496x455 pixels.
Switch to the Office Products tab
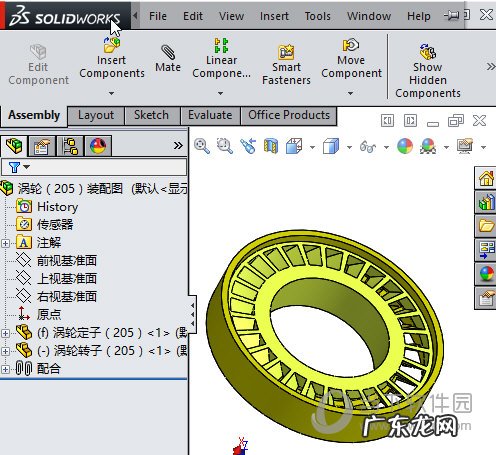pos(289,115)
